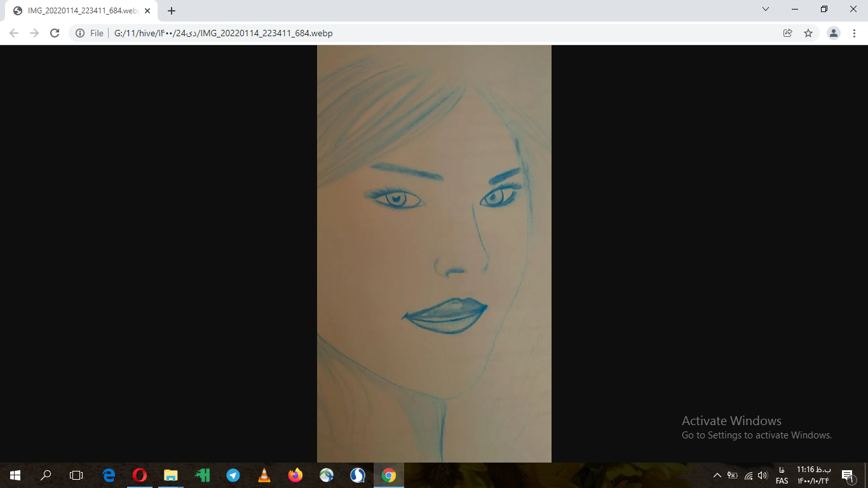This screenshot has height=488, width=868.
Task: Open the Chrome profile avatar
Action: tap(834, 33)
